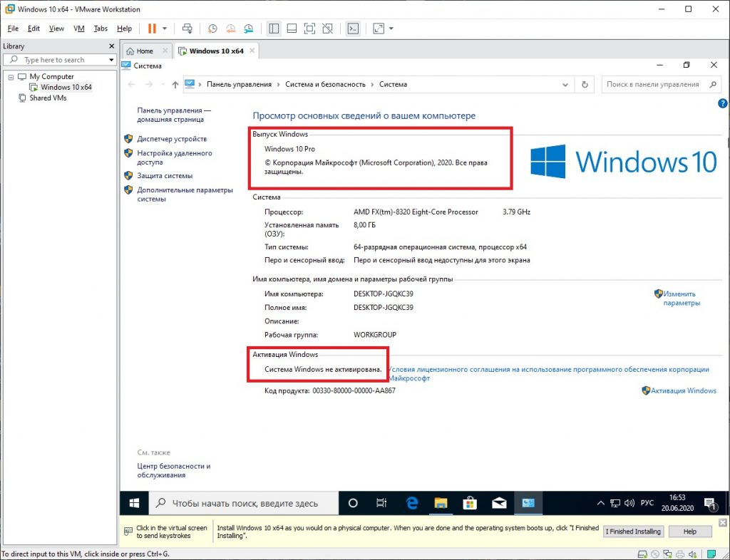Toggle the console view toolbar icon
Screen dimensions: 730x560
[x=353, y=28]
